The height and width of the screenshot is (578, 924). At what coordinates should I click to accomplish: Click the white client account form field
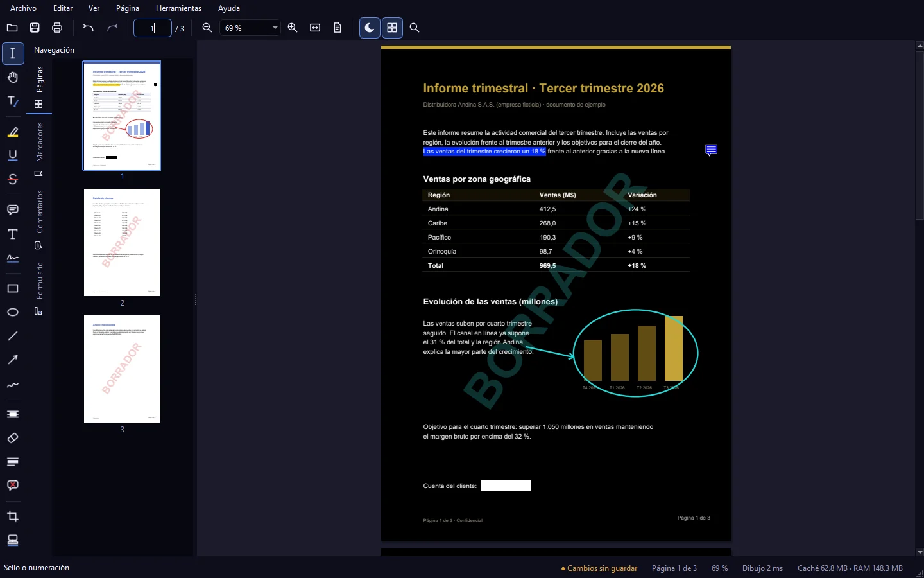(506, 486)
